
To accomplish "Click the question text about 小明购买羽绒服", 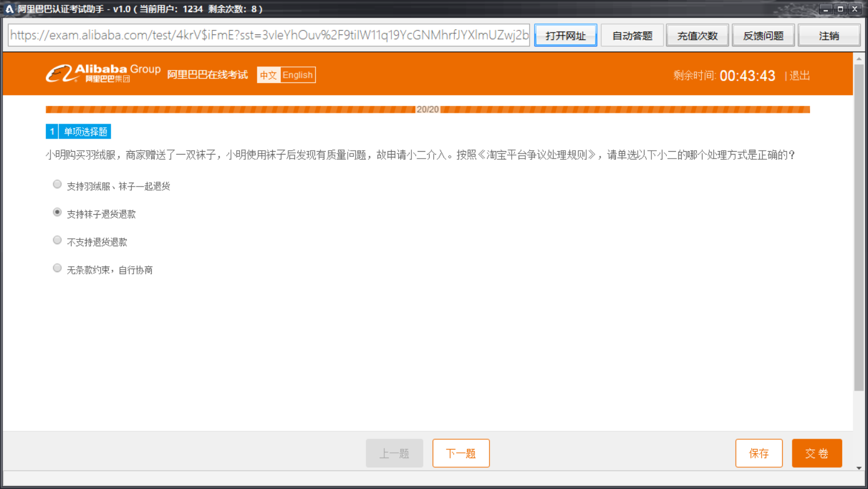I will coord(421,155).
